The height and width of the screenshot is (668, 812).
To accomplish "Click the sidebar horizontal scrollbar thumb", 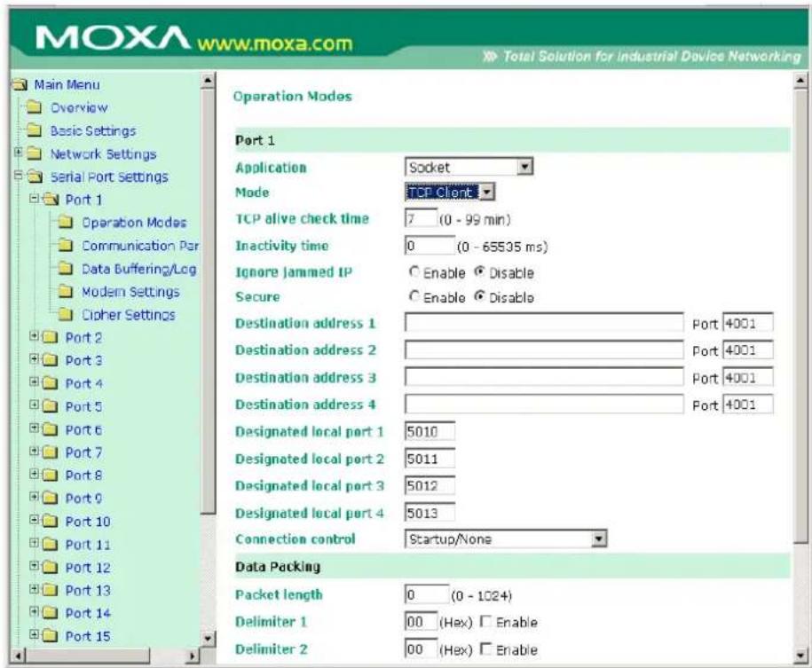I will point(88,656).
